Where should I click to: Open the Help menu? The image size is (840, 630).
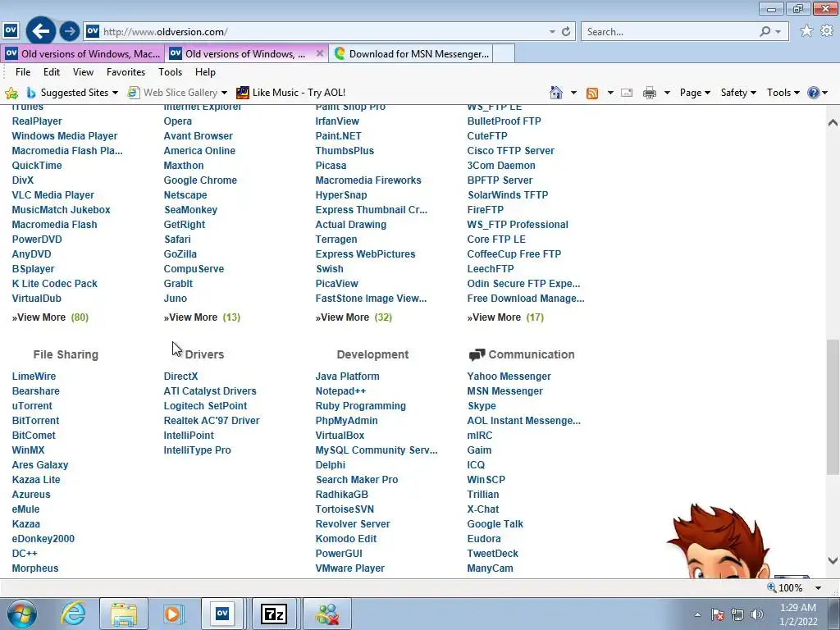point(205,72)
